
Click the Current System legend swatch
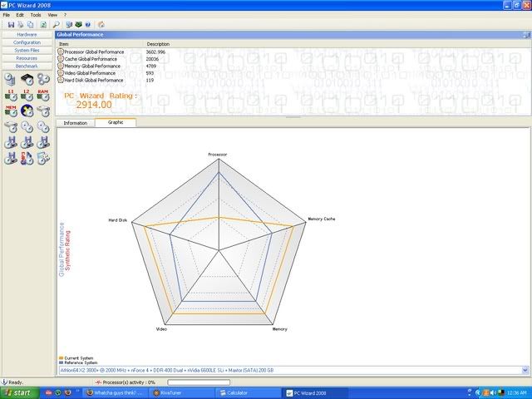click(x=61, y=358)
